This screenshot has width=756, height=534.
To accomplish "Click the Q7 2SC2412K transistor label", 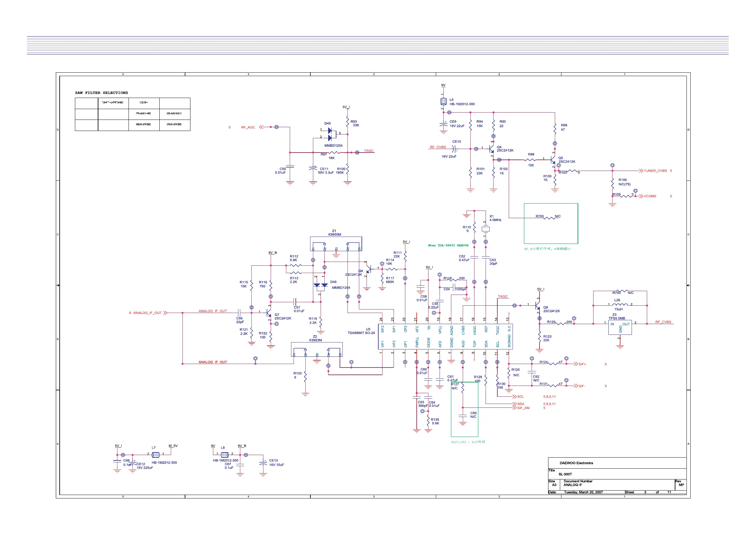I will pyautogui.click(x=283, y=317).
